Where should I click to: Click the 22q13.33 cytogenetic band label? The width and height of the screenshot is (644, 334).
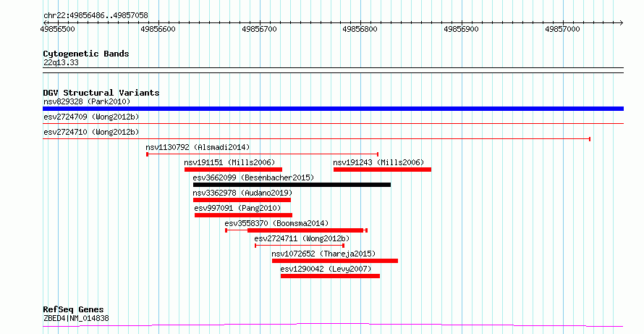[x=61, y=63]
